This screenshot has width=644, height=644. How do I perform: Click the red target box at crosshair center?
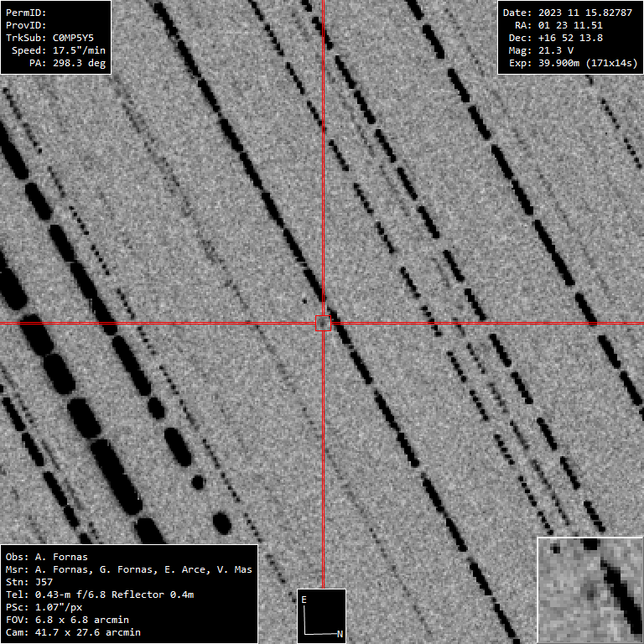tap(323, 323)
